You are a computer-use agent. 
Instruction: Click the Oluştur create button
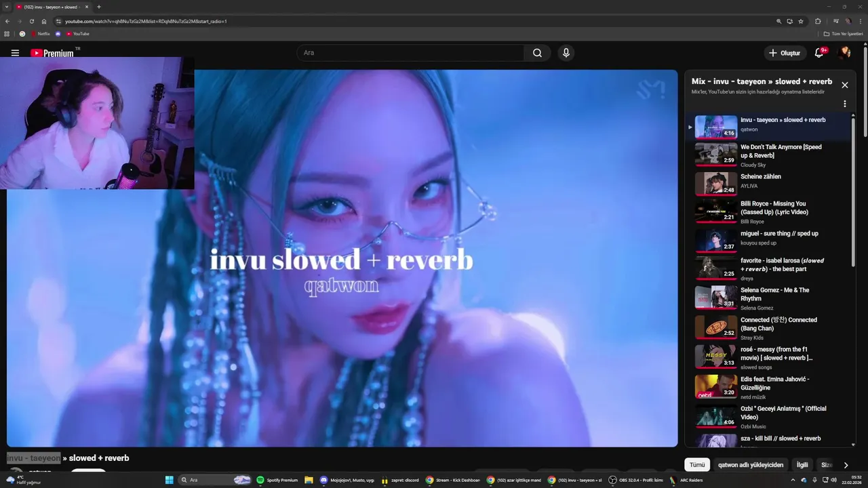[x=785, y=53]
